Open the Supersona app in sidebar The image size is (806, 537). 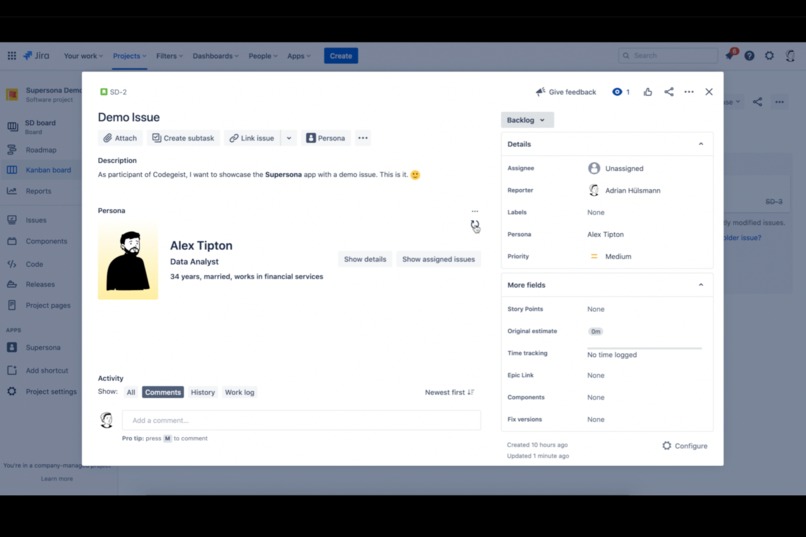tap(41, 347)
